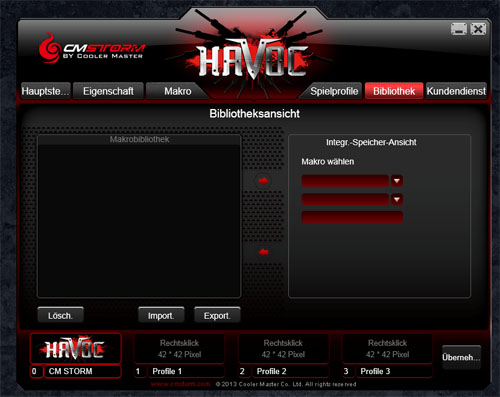
Task: Click the Export. button
Action: tap(217, 315)
